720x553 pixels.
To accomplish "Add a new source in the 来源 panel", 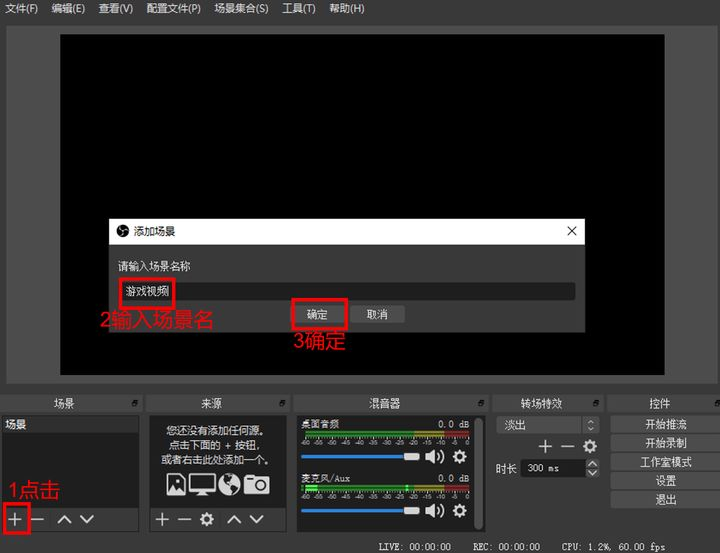I will tap(162, 519).
